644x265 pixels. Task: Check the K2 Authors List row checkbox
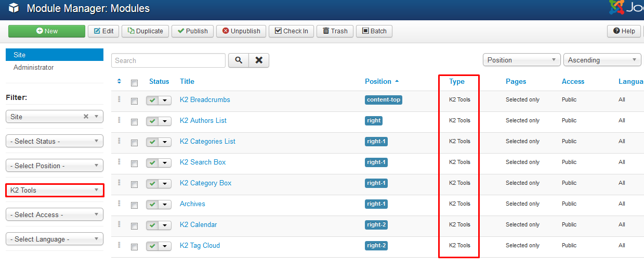[x=135, y=122]
